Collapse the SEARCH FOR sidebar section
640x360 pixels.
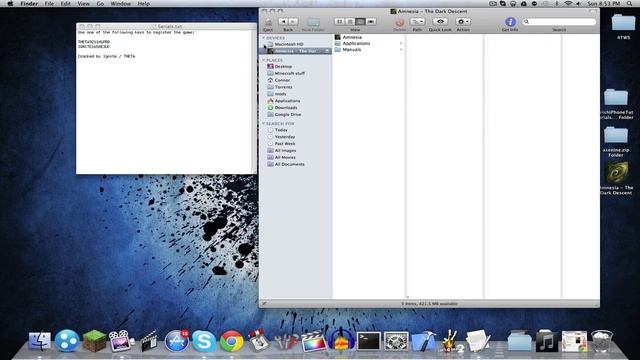[x=264, y=123]
